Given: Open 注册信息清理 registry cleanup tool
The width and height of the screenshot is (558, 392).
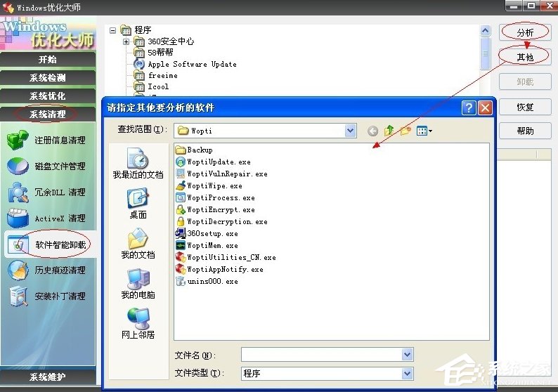Looking at the screenshot, I should pyautogui.click(x=46, y=141).
